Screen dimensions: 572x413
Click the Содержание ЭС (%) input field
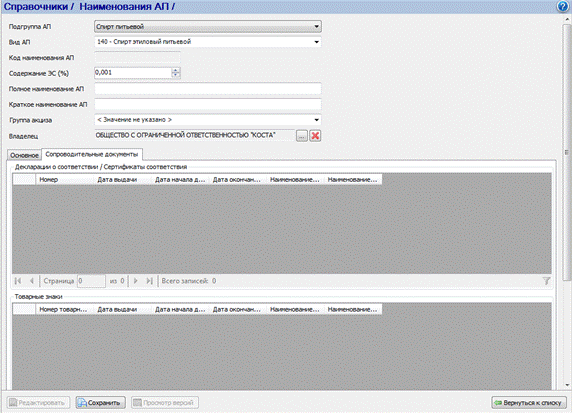coord(133,73)
